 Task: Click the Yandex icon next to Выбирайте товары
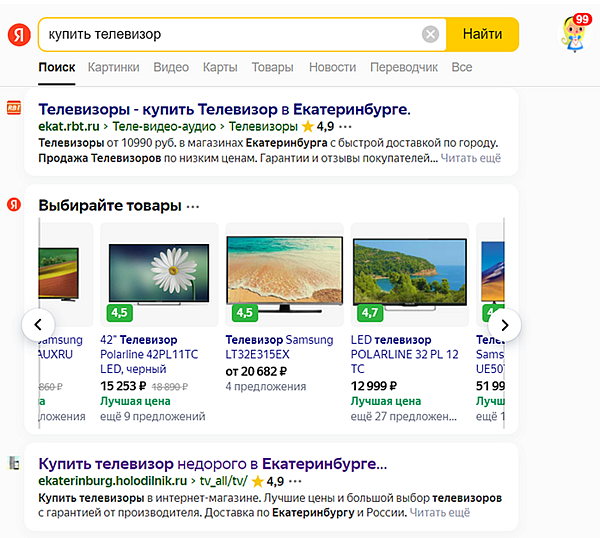(x=14, y=204)
